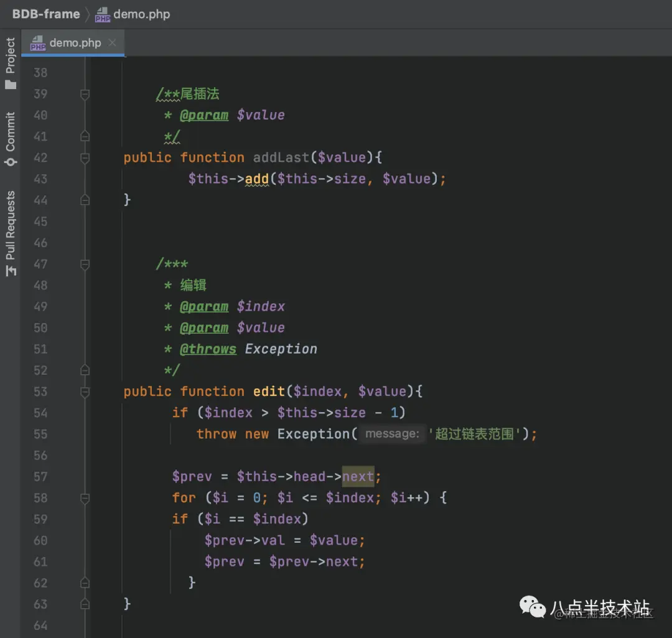The image size is (672, 638).
Task: Click the edit function name
Action: [x=269, y=392]
